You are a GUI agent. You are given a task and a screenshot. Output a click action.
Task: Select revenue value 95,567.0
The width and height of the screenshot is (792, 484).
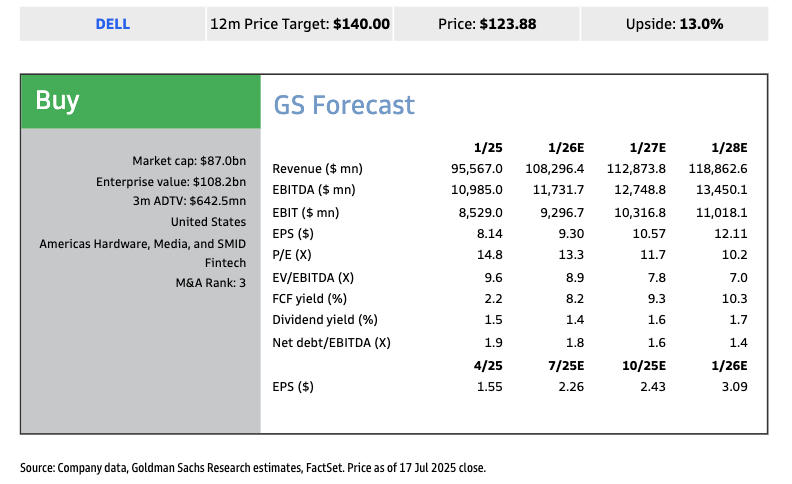(x=477, y=169)
